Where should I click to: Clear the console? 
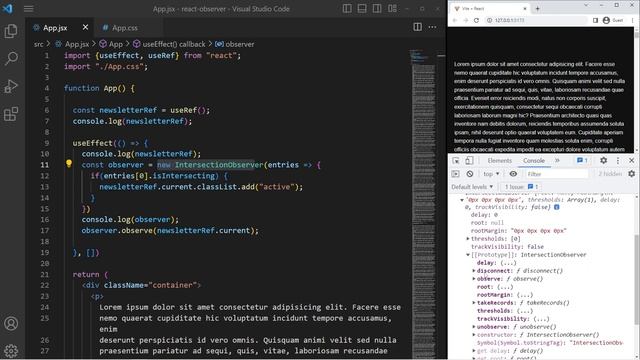tap(470, 174)
